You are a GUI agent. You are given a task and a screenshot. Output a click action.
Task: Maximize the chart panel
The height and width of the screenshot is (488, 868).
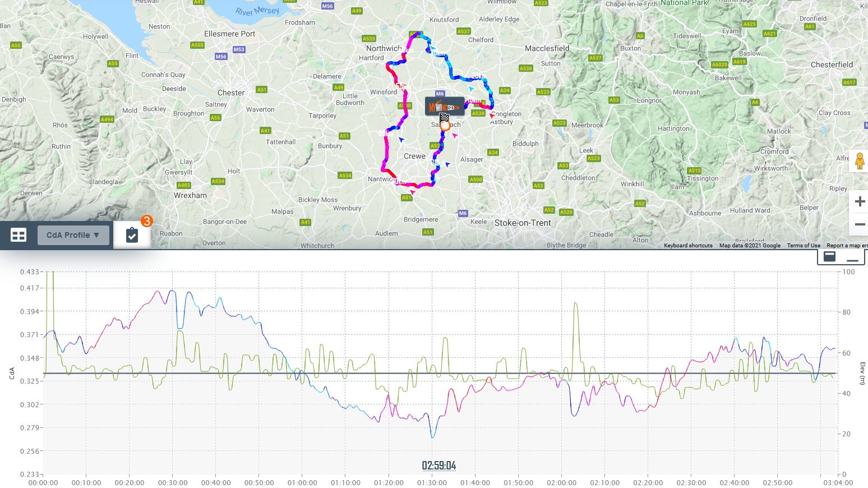pyautogui.click(x=830, y=257)
